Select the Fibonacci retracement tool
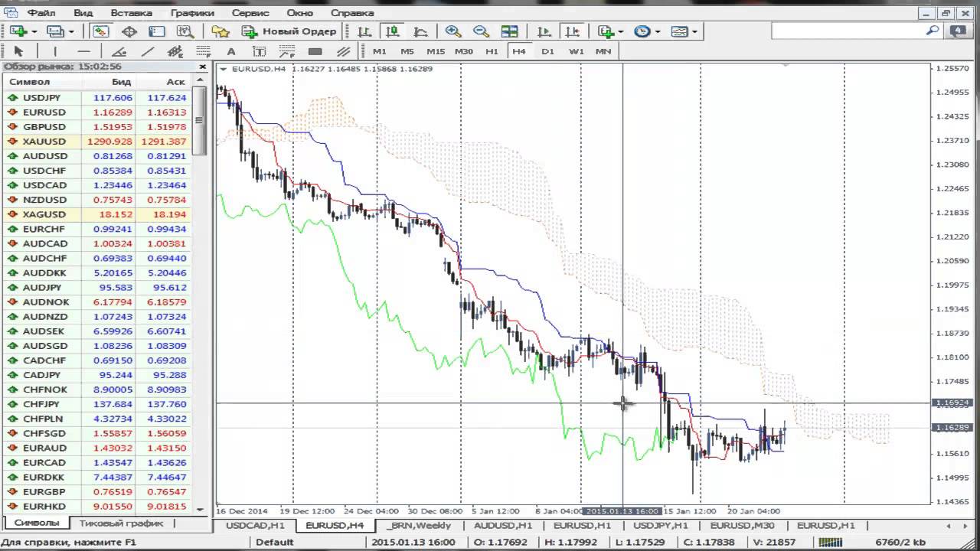 pos(203,51)
